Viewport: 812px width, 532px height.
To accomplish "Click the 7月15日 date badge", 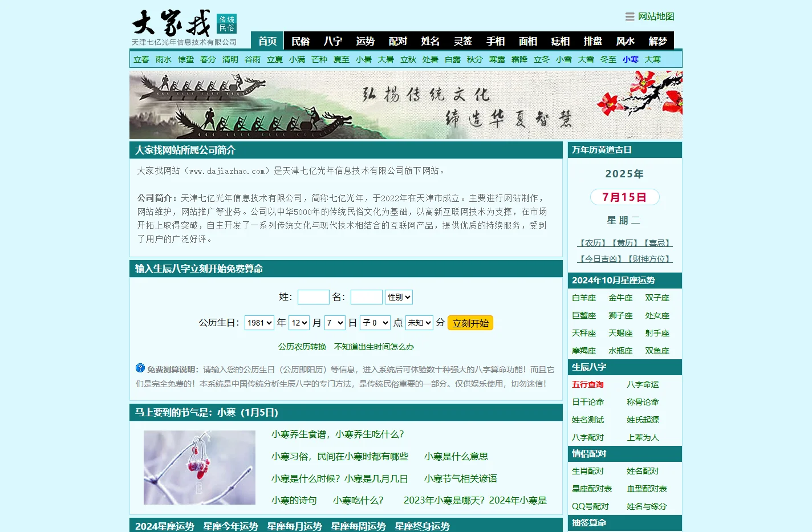I will coord(624,197).
